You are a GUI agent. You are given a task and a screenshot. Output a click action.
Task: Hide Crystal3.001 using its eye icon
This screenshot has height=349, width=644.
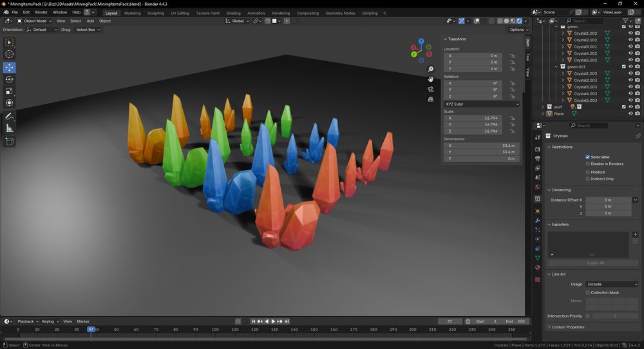click(630, 46)
